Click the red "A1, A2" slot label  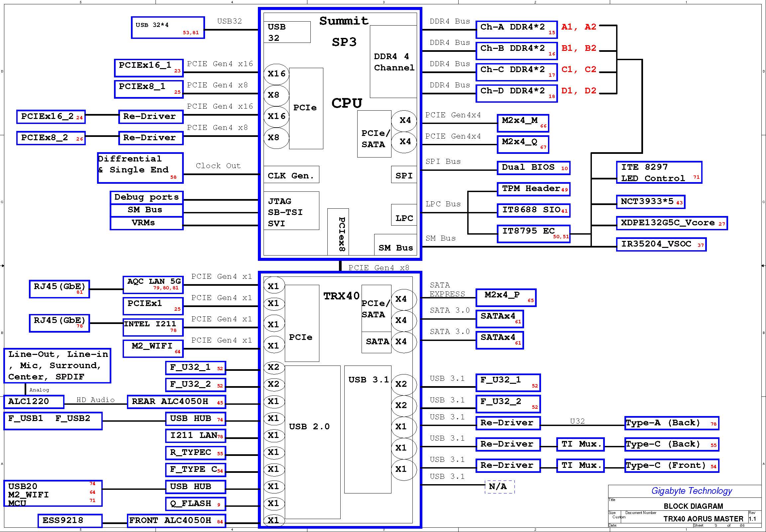click(x=579, y=27)
